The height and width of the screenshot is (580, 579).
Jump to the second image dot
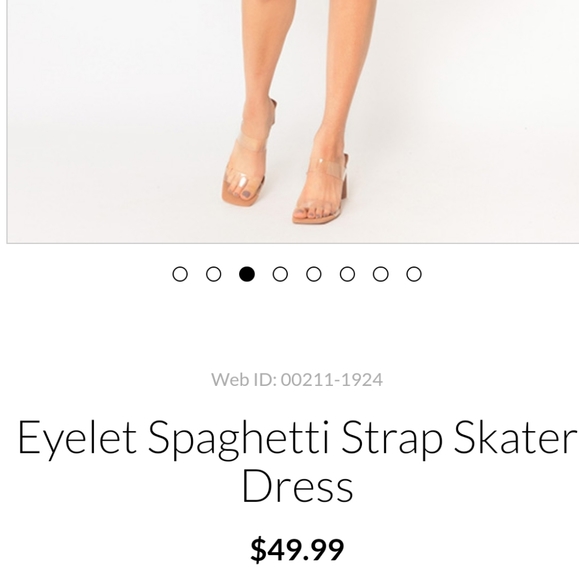click(x=213, y=274)
